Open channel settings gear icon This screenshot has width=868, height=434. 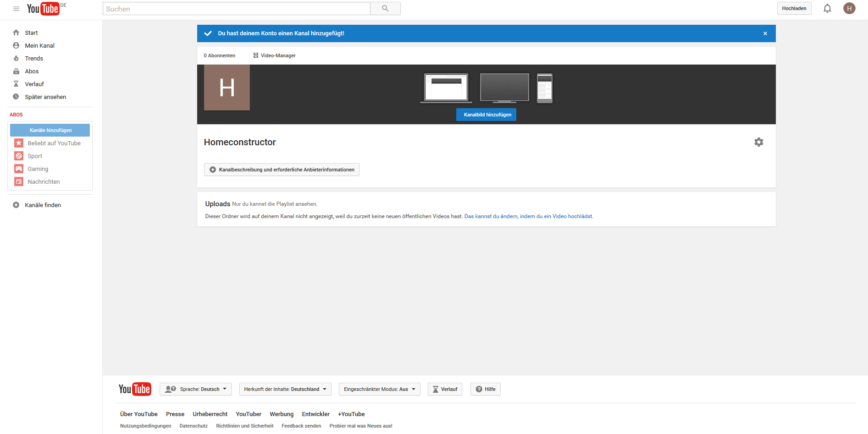[x=759, y=142]
